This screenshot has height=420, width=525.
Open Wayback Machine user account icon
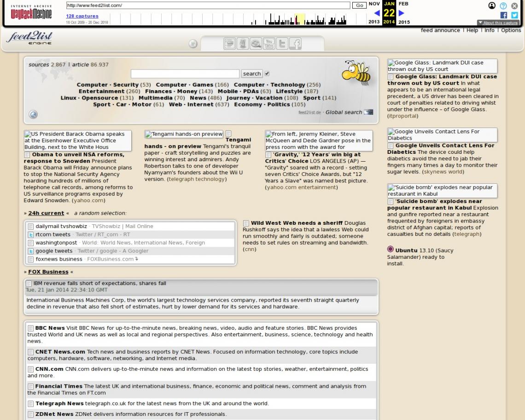492,6
